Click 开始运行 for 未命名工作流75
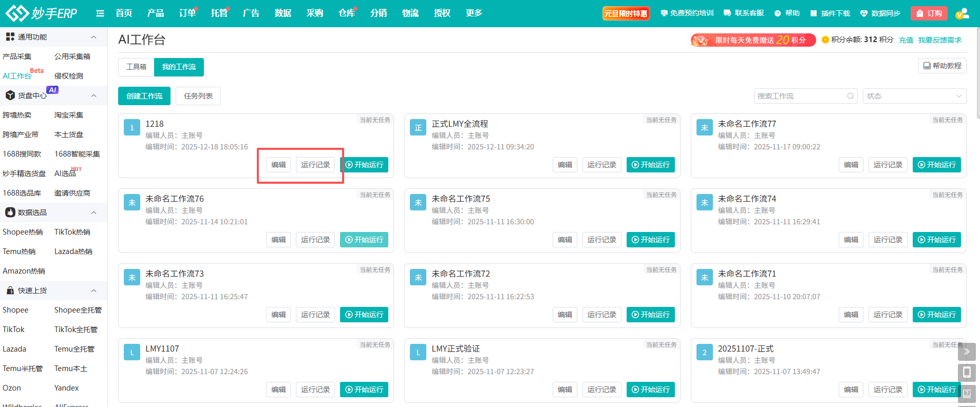The width and height of the screenshot is (980, 407). [x=651, y=240]
